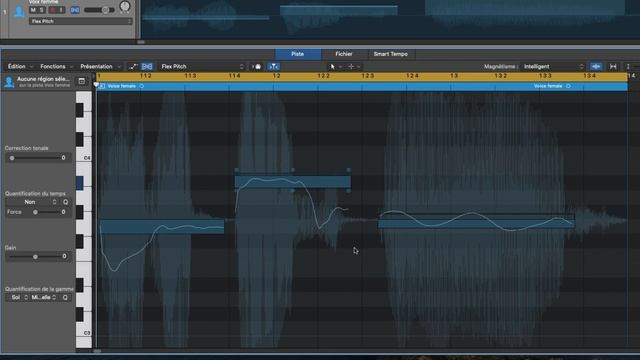The height and width of the screenshot is (360, 640).
Task: Click the region inspector person icon
Action: [x=9, y=82]
